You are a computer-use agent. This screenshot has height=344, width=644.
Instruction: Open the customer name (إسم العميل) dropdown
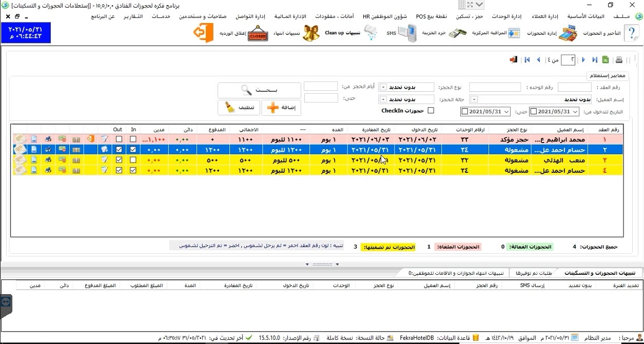[474, 99]
